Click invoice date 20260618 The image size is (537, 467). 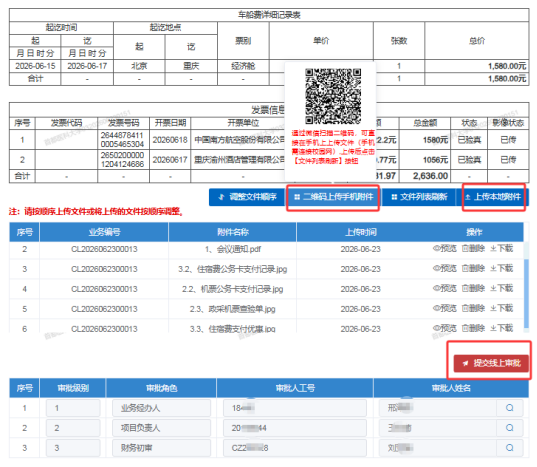(x=170, y=140)
